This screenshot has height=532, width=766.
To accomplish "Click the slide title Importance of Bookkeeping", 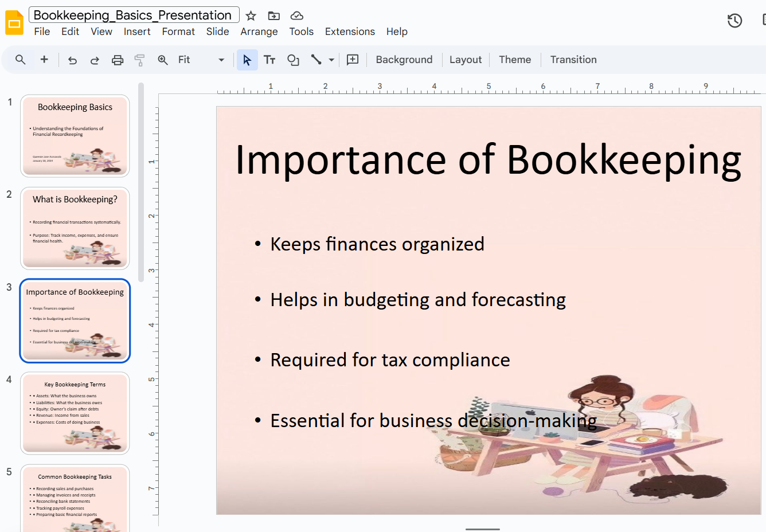I will [488, 159].
